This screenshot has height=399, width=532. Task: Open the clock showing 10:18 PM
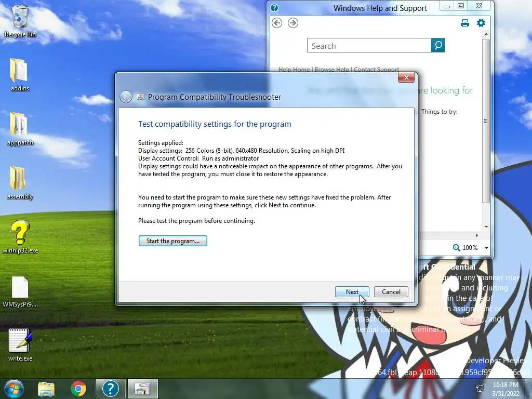[x=506, y=389]
